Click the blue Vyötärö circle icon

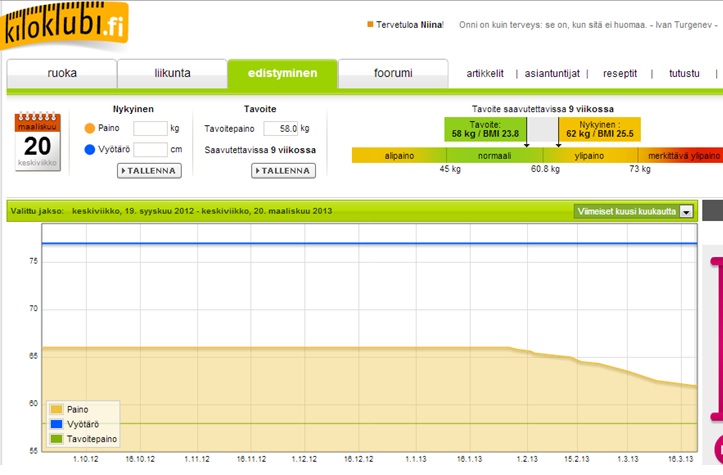tap(89, 150)
